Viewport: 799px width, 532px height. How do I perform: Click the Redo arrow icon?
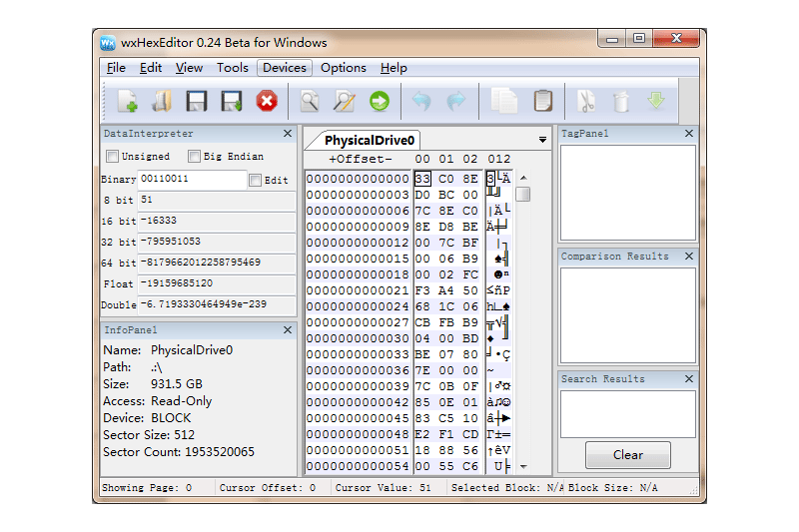tap(456, 101)
